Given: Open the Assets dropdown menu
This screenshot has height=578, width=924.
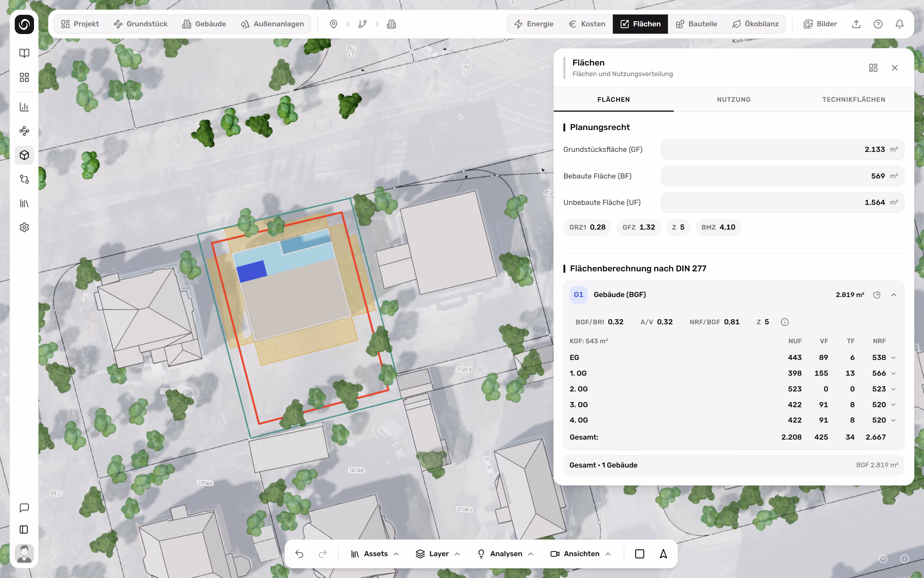Looking at the screenshot, I should (x=375, y=554).
